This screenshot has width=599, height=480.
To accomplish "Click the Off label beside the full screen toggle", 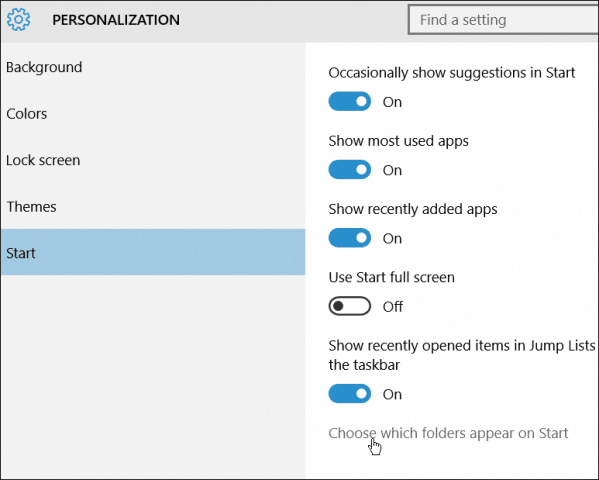I will [x=393, y=306].
